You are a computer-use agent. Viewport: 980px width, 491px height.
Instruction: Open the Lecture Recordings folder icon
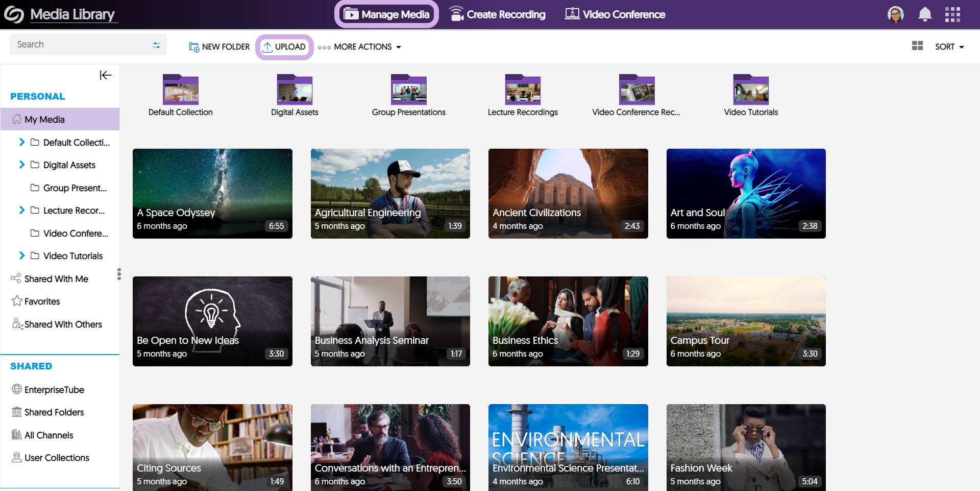522,90
